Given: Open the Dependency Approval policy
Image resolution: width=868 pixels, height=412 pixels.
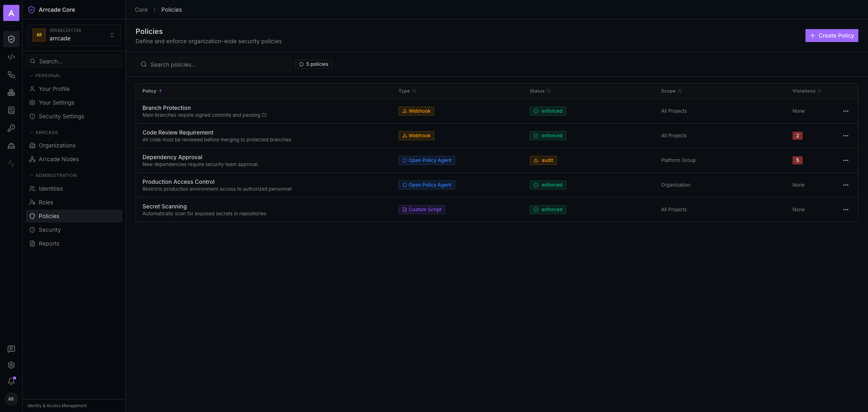Looking at the screenshot, I should click(172, 157).
